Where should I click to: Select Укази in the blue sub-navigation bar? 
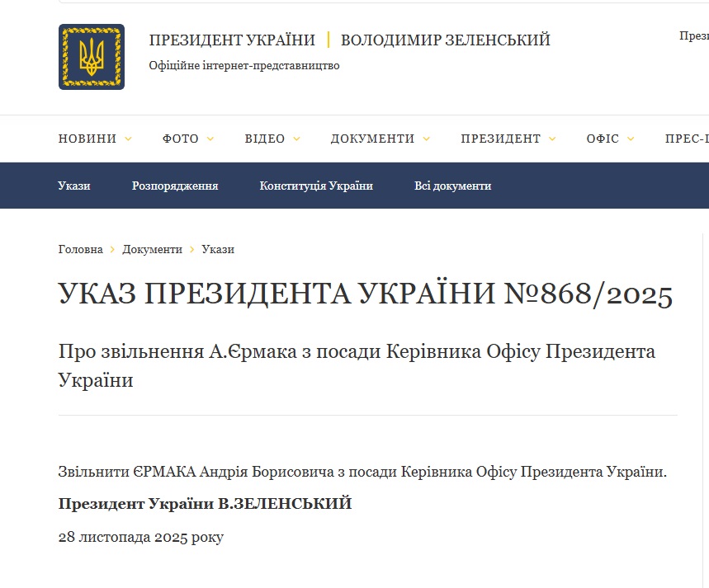click(74, 186)
